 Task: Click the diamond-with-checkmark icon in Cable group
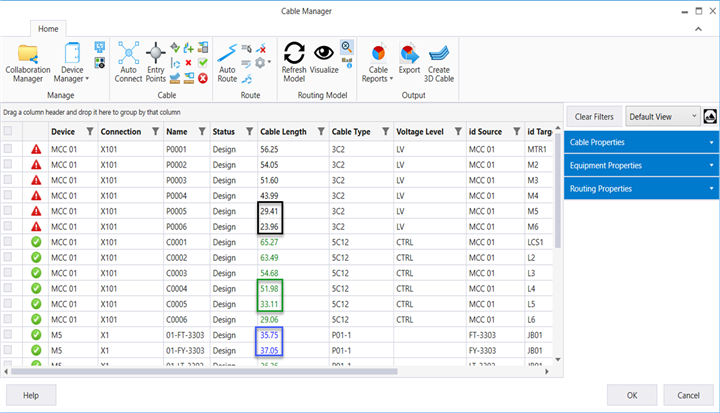(x=175, y=47)
